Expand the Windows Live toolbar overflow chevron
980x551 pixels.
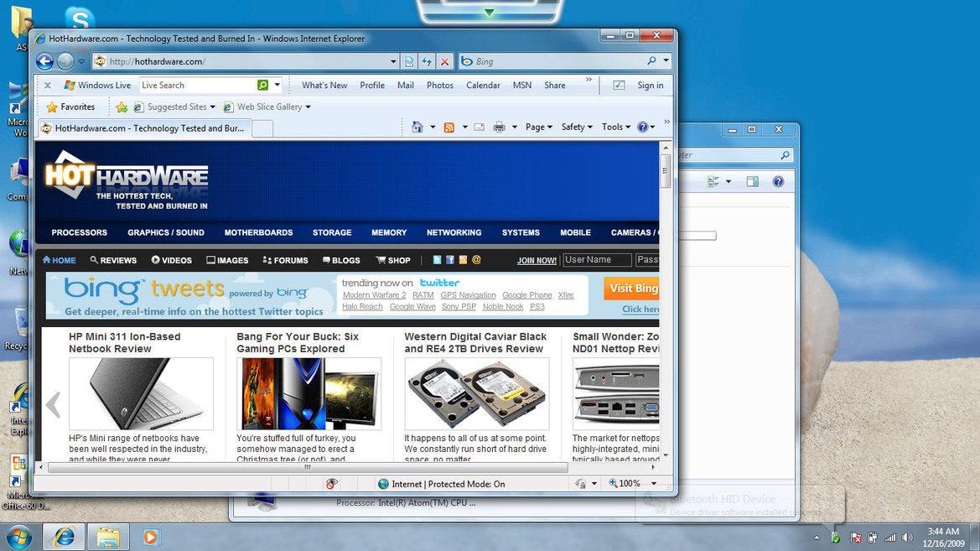pyautogui.click(x=589, y=80)
